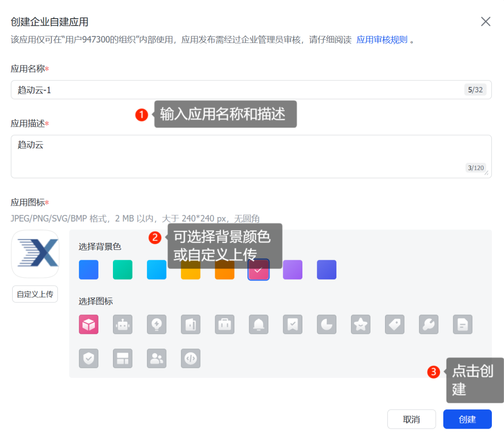Choose the wrench tool icon

429,324
